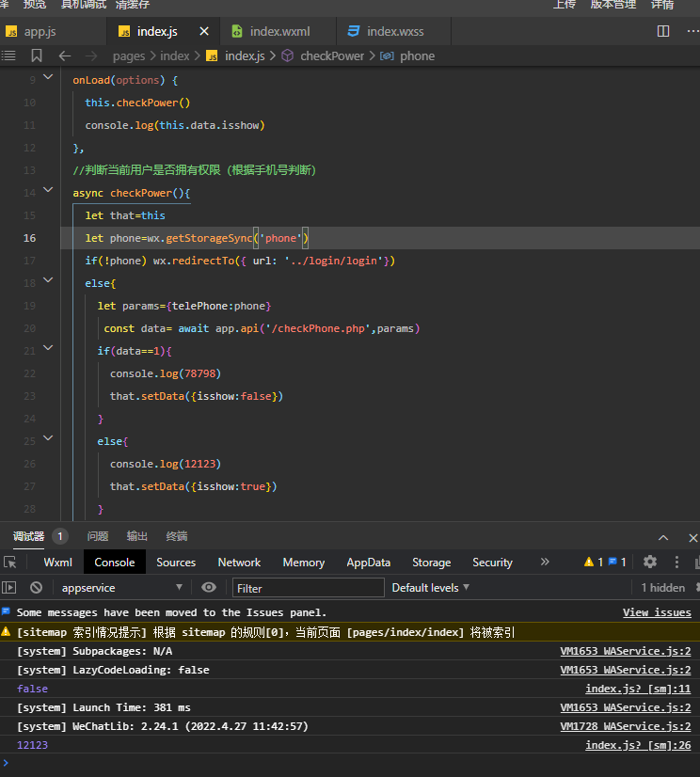The image size is (700, 777).
Task: Click the element inspector picker icon
Action: [10, 562]
